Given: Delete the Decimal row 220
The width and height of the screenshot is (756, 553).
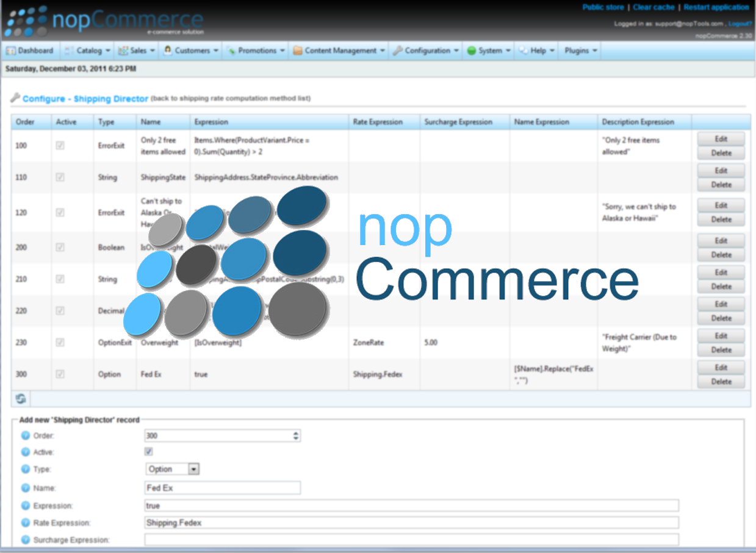Looking at the screenshot, I should 721,318.
